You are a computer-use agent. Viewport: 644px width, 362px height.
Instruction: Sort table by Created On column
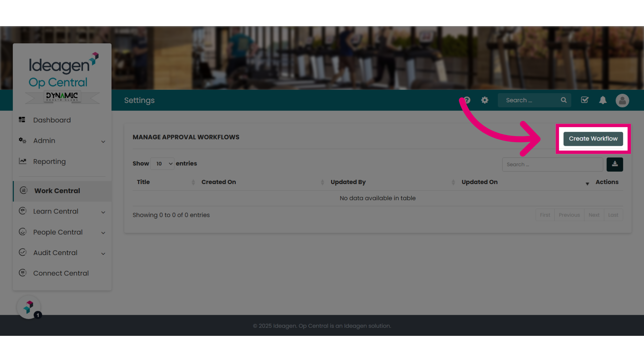coord(262,182)
